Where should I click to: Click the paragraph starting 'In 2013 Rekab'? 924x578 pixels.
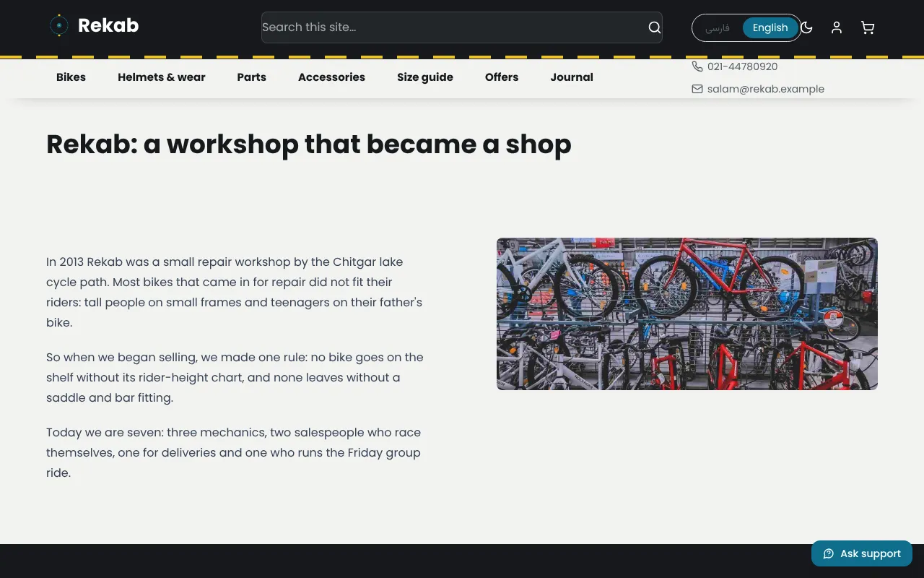click(x=235, y=292)
